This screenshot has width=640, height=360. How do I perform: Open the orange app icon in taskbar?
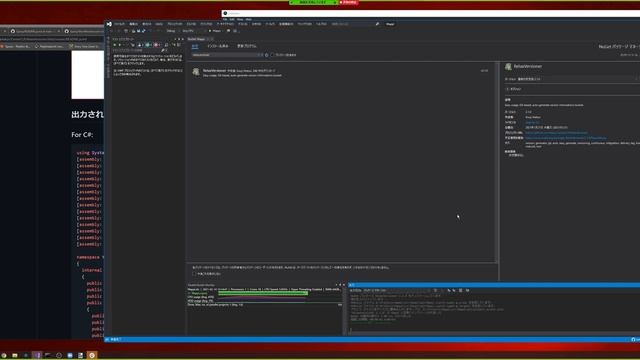pyautogui.click(x=92, y=355)
